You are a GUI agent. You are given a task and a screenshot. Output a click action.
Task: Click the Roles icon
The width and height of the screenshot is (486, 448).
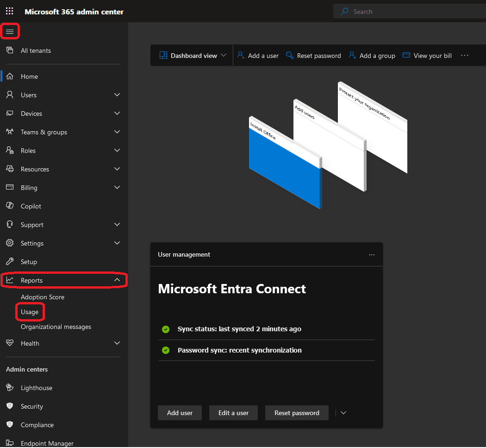10,151
